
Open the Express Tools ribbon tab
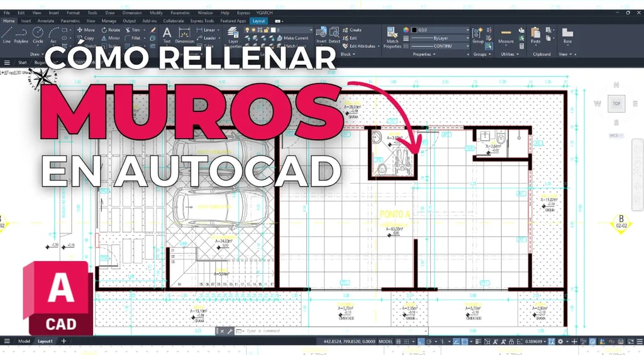pos(202,21)
